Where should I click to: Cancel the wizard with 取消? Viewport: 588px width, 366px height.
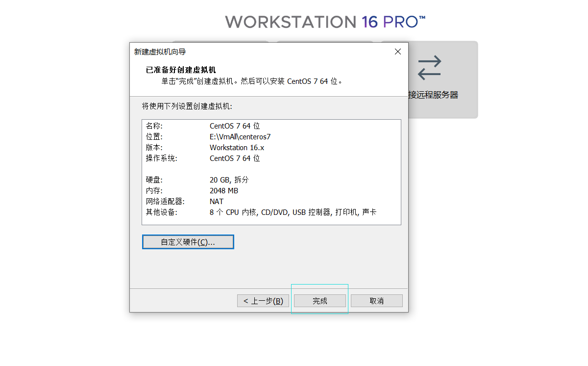point(377,301)
